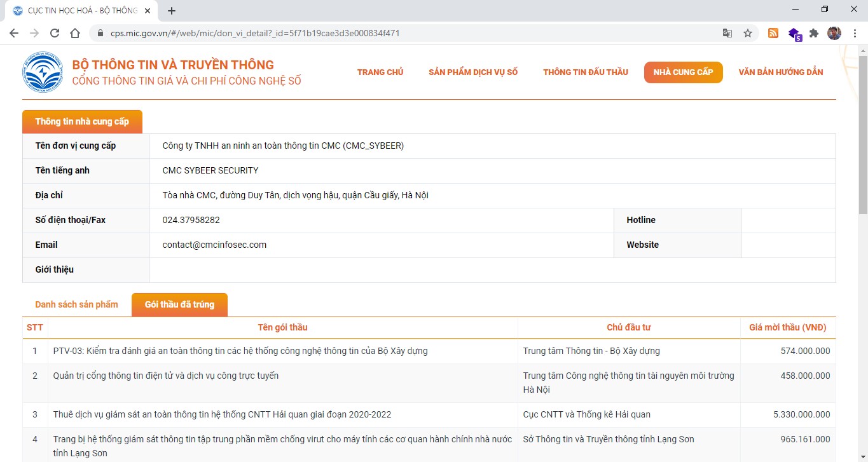Click company name Công ty TNHH CMC value
Image resolution: width=868 pixels, height=462 pixels.
(x=283, y=146)
